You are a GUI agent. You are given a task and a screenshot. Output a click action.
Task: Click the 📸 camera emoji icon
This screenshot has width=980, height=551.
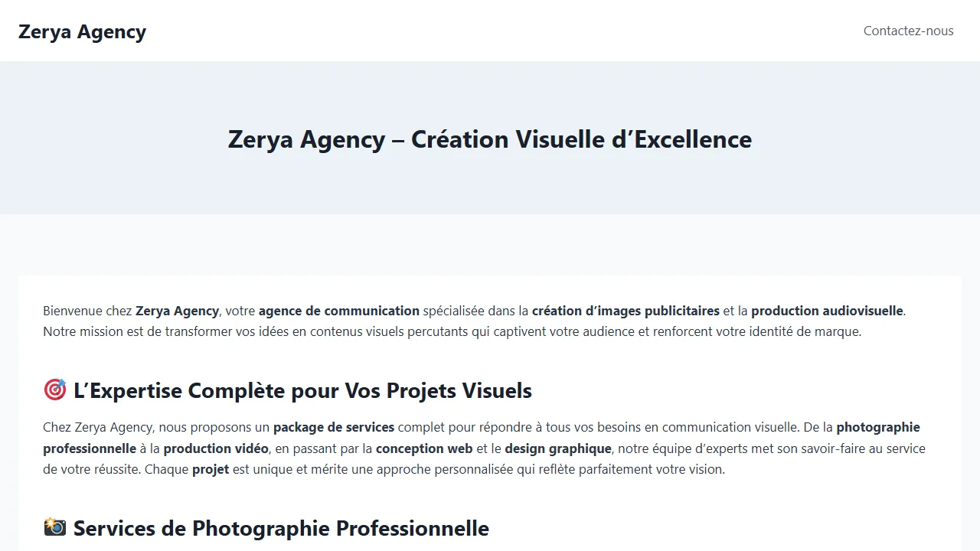coord(54,527)
